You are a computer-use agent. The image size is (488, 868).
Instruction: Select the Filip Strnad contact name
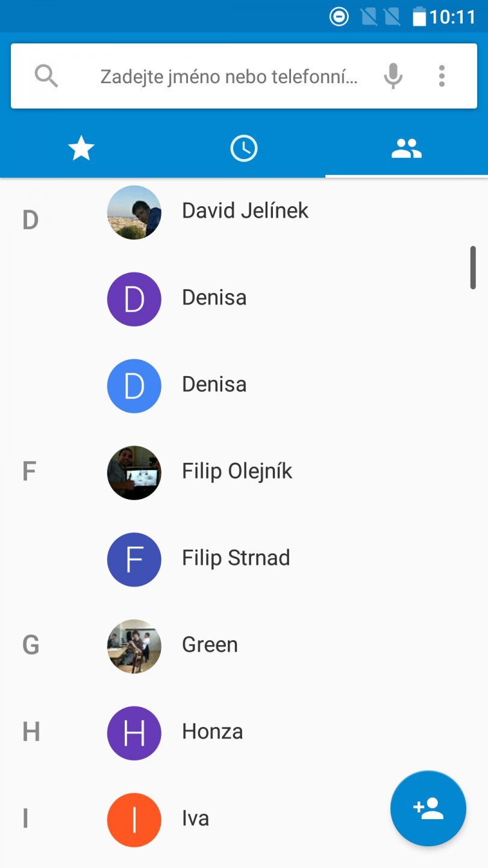point(236,558)
